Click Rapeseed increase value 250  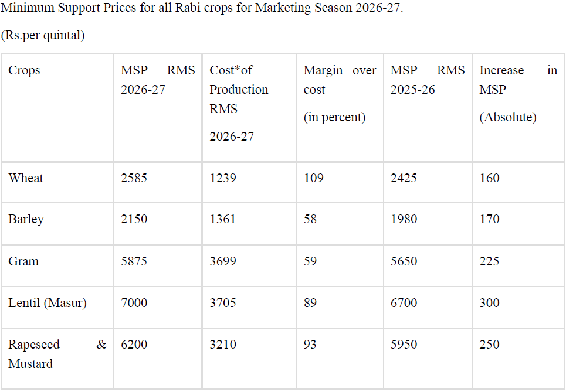pos(489,345)
